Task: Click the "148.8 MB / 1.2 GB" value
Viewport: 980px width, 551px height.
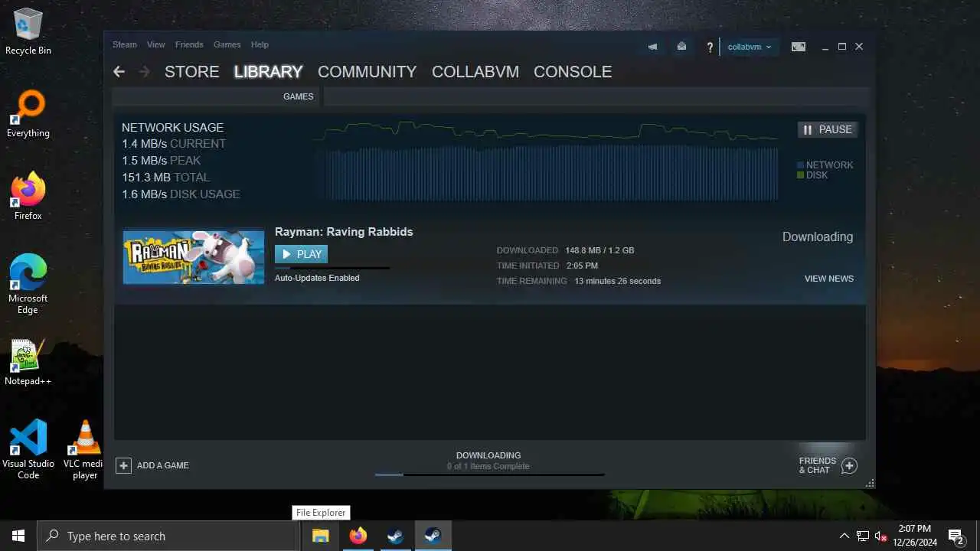Action: (599, 250)
